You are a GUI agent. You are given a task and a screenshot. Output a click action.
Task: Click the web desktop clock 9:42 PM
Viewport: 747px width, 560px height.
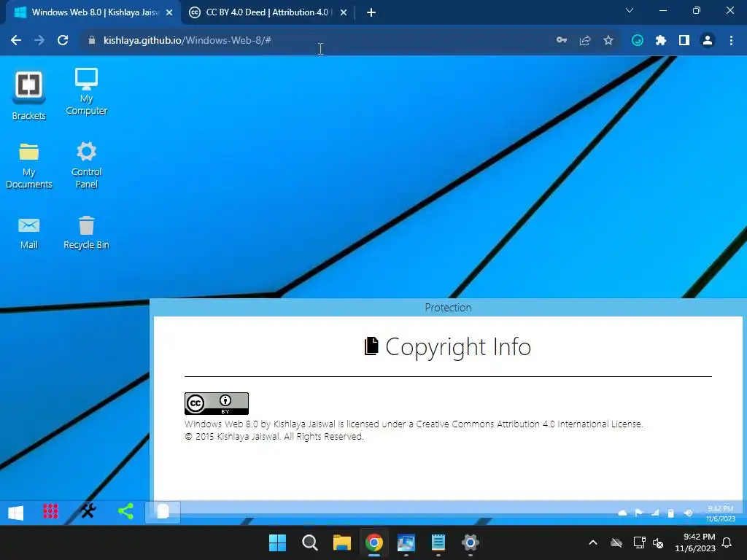coord(720,513)
